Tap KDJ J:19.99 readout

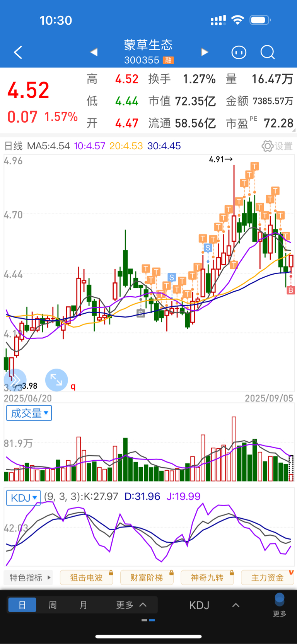tap(183, 496)
